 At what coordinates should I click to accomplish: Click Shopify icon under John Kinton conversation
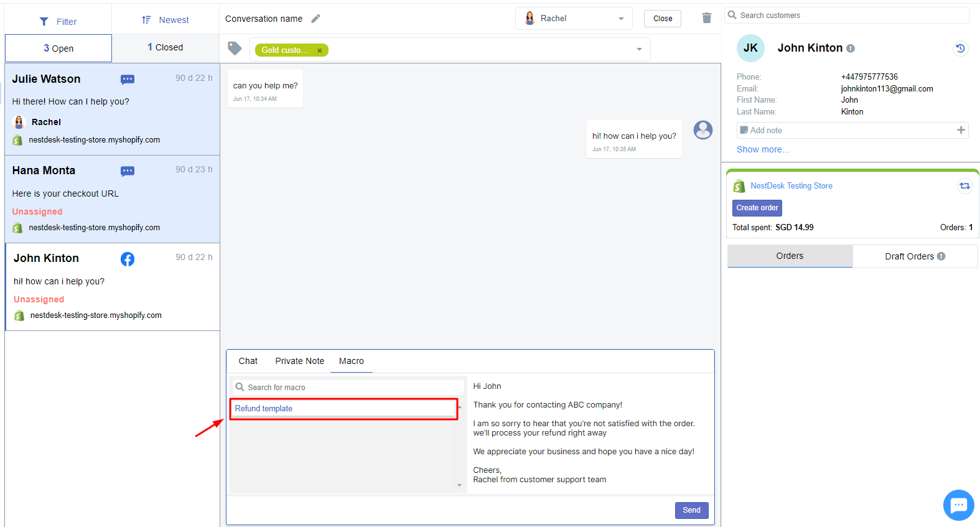point(19,315)
